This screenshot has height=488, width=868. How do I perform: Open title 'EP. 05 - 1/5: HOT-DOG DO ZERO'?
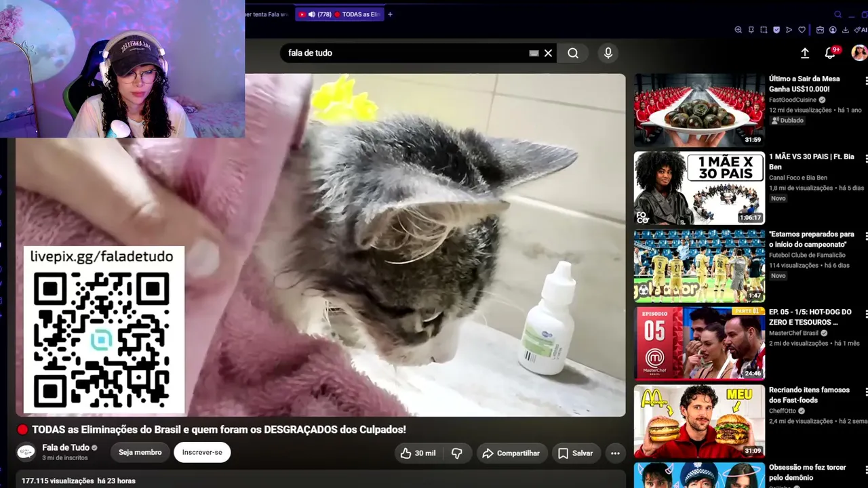pos(810,317)
